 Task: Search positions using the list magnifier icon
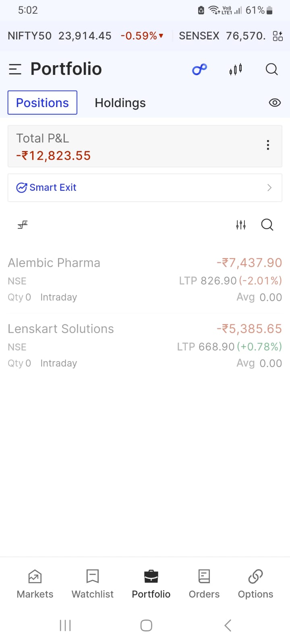267,225
